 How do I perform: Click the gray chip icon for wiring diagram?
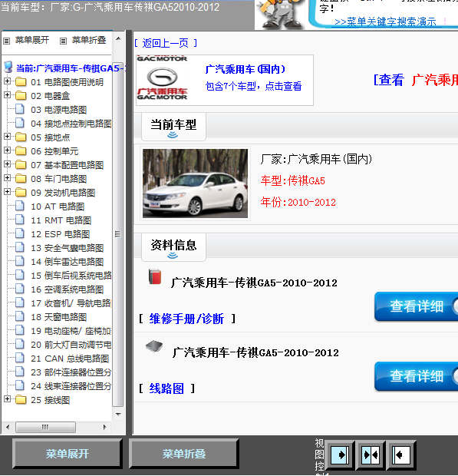click(x=154, y=346)
